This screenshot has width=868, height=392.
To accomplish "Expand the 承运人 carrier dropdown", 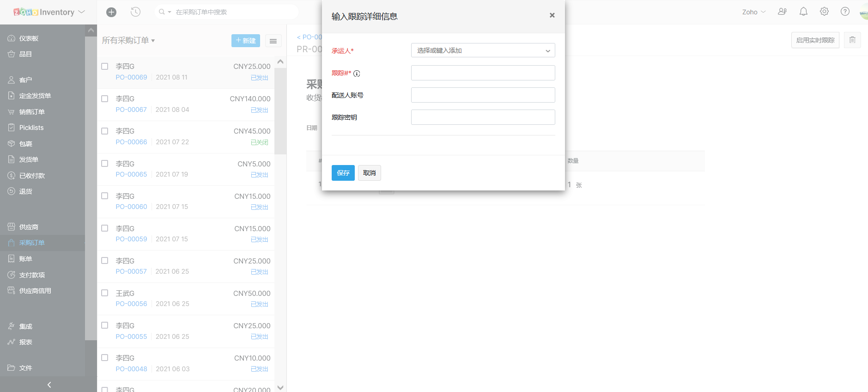I will [x=483, y=50].
